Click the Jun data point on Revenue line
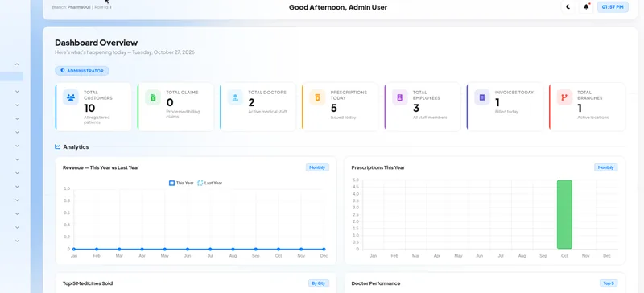The height and width of the screenshot is (293, 644). 188,249
